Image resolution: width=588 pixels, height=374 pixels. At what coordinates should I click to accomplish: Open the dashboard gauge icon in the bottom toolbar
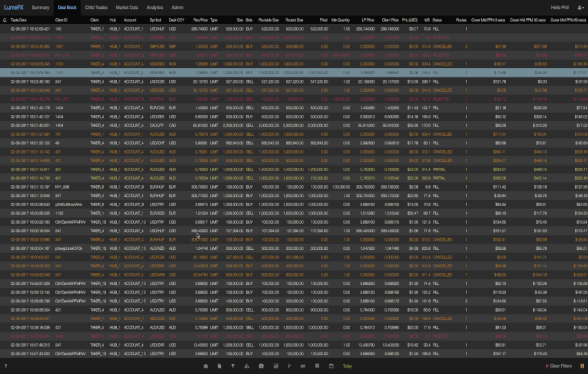coord(205,366)
